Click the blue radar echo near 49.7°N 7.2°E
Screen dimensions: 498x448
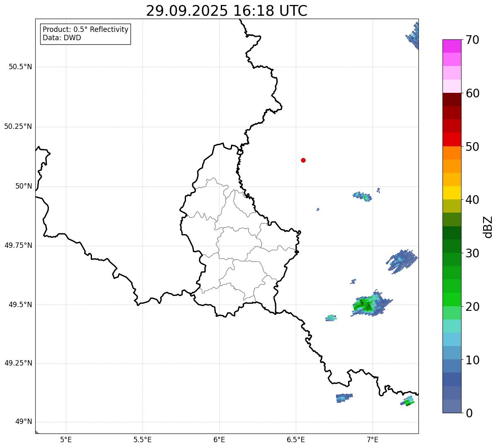[402, 261]
